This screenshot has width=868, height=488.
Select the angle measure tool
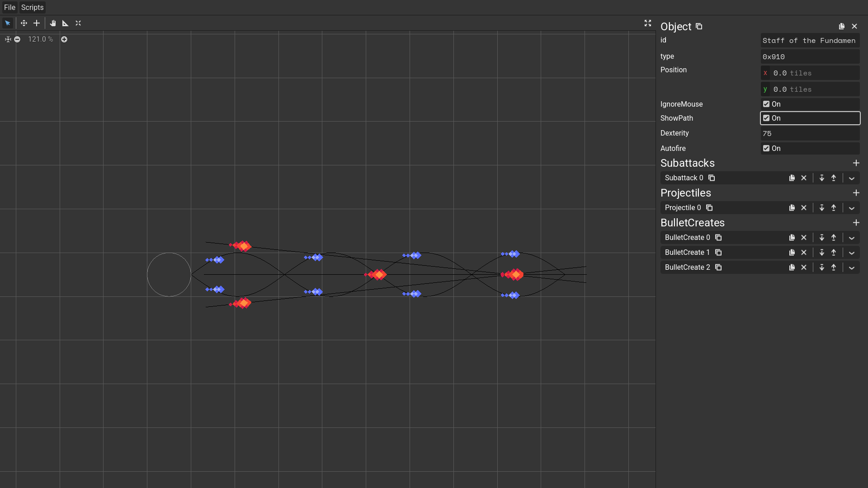pyautogui.click(x=66, y=23)
